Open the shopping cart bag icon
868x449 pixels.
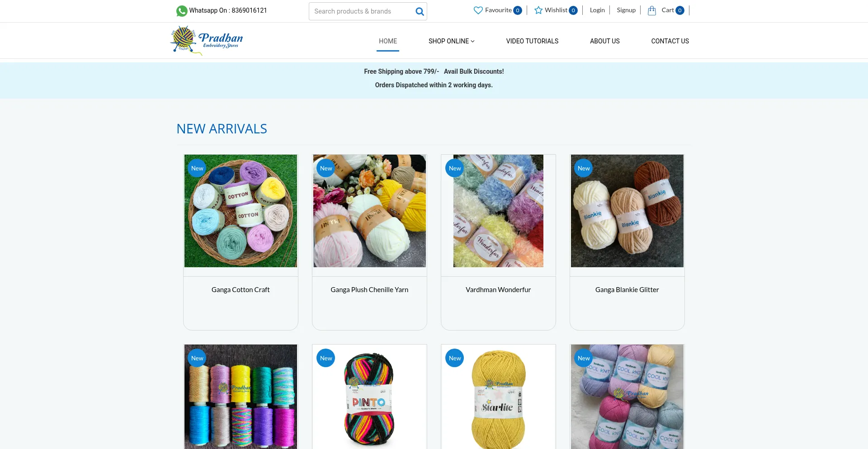pyautogui.click(x=651, y=10)
